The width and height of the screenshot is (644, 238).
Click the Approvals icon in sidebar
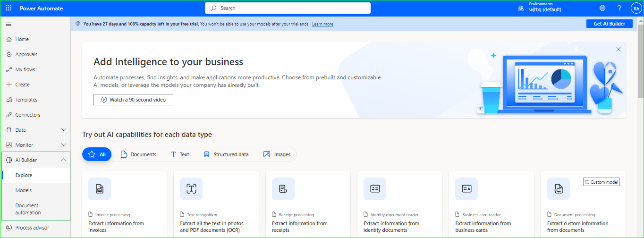pyautogui.click(x=8, y=54)
